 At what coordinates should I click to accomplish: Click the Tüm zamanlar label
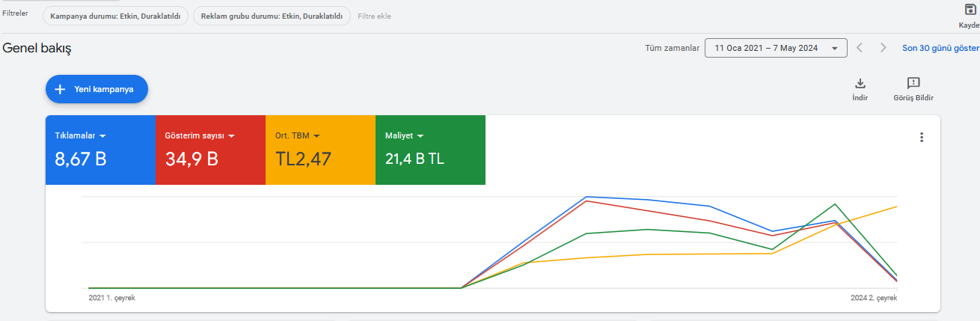click(673, 48)
